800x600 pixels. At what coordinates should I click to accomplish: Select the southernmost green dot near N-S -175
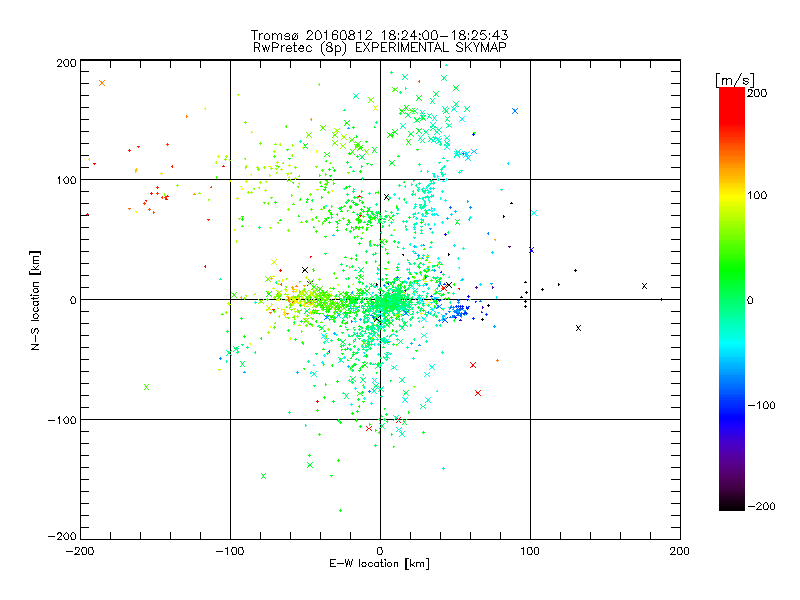coord(340,510)
